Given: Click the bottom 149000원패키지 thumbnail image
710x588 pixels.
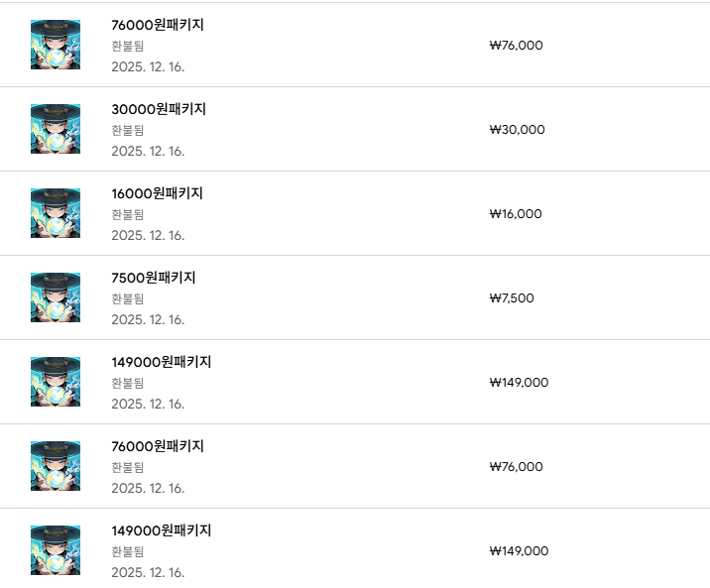Looking at the screenshot, I should 56,550.
